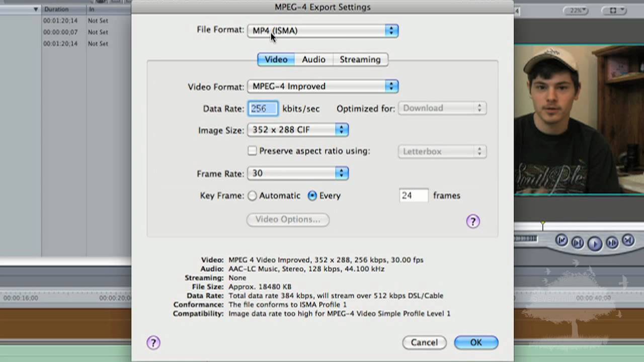This screenshot has height=362, width=644.
Task: Expand the Video Format dropdown
Action: coord(323,86)
